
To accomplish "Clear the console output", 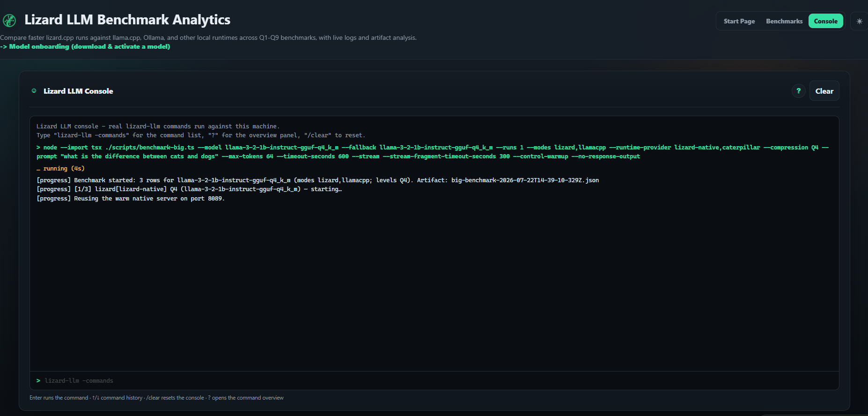I will [824, 91].
